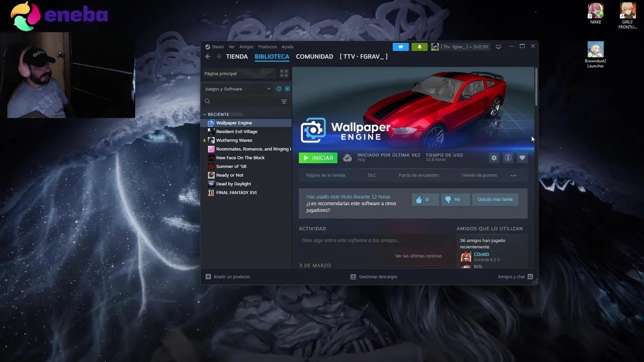Select New Face On The Block
The height and width of the screenshot is (362, 644).
pyautogui.click(x=240, y=158)
